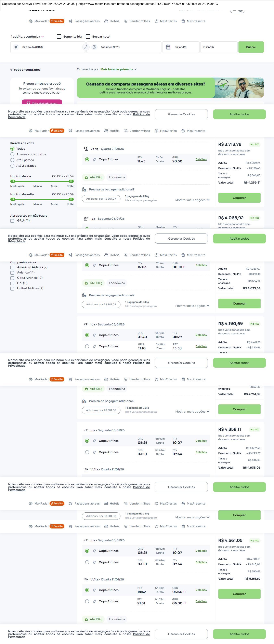Go to Vender milhas in top navigation
Image resolution: width=274 pixels, height=644 pixels.
[x=137, y=21]
